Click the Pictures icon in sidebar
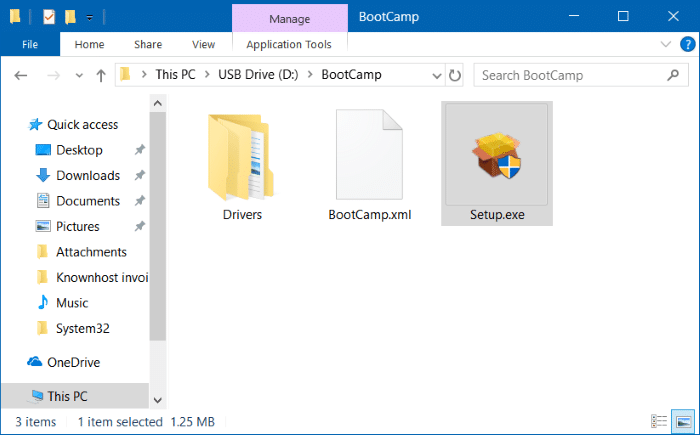 [43, 226]
